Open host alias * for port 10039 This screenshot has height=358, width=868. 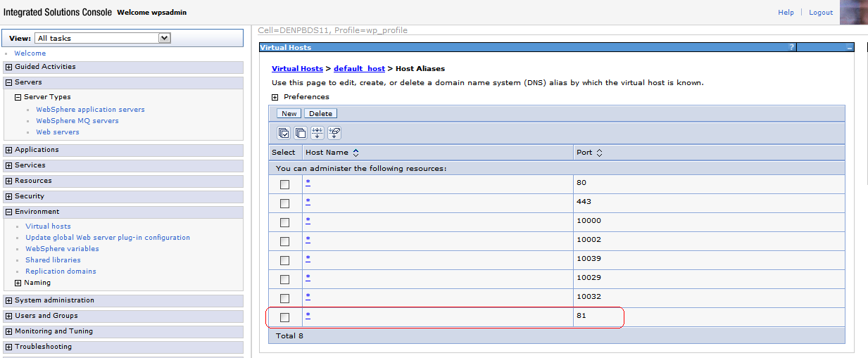click(x=308, y=258)
